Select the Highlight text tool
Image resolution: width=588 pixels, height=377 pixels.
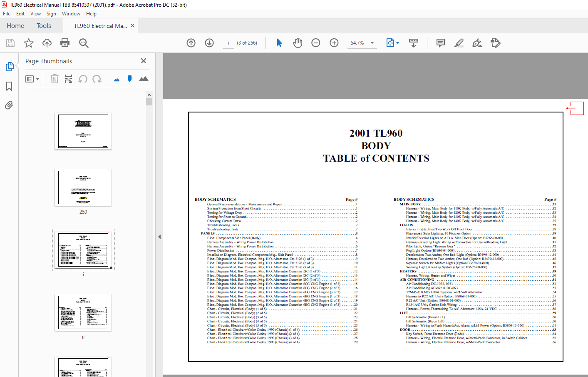click(x=459, y=43)
